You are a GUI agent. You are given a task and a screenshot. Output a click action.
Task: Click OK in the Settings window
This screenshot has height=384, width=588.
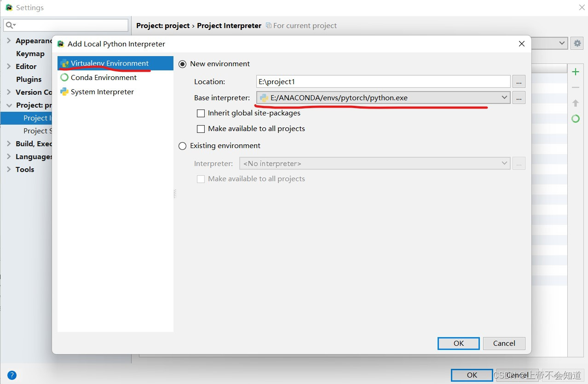click(x=472, y=375)
